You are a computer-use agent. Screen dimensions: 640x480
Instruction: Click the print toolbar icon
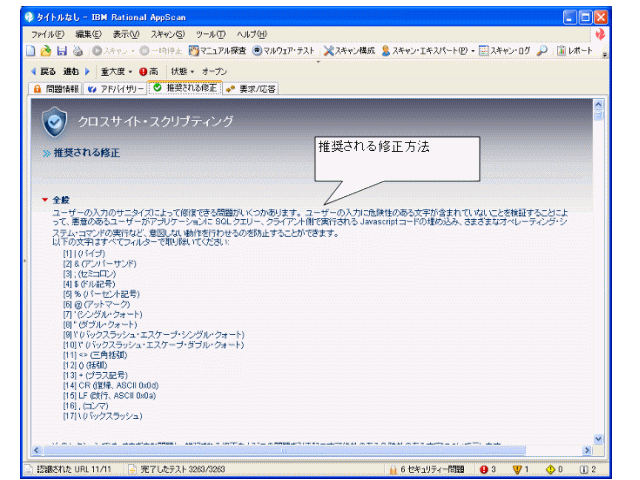pyautogui.click(x=75, y=50)
